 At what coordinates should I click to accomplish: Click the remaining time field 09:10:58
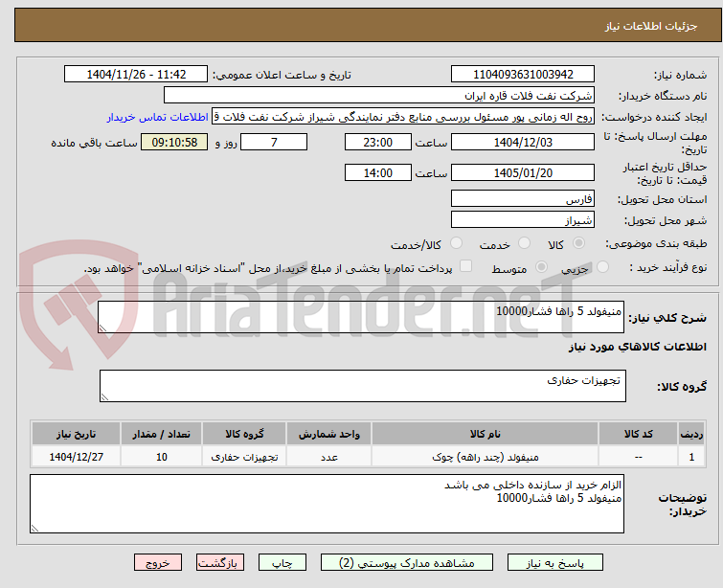pos(174,142)
